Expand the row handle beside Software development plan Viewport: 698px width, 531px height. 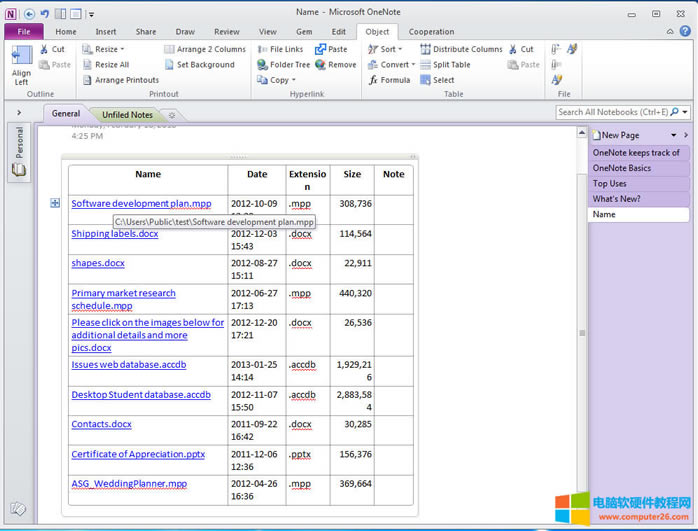(x=55, y=203)
